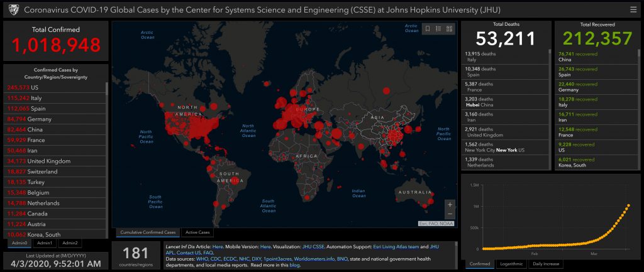This screenshot has height=272, width=644.
Task: Open the Esri Living Atlas team link
Action: click(396, 247)
